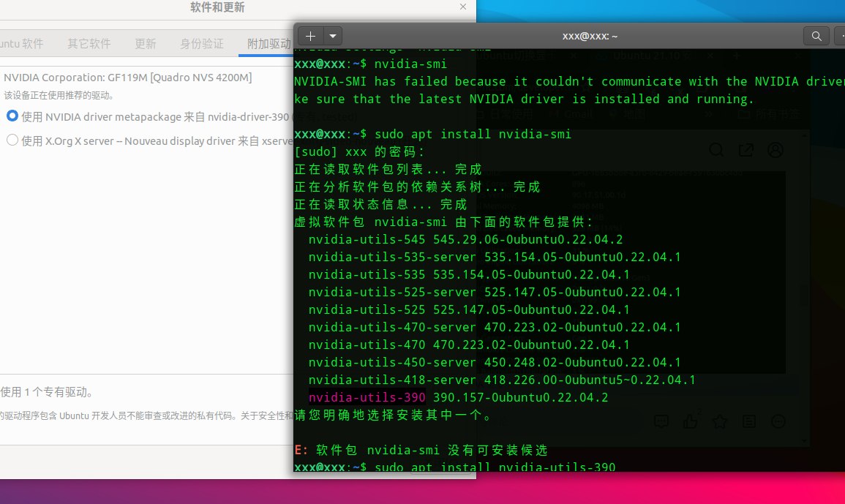The height and width of the screenshot is (504, 845).
Task: Click the terminal title bar xxx@xxx: ~
Action: pyautogui.click(x=590, y=36)
